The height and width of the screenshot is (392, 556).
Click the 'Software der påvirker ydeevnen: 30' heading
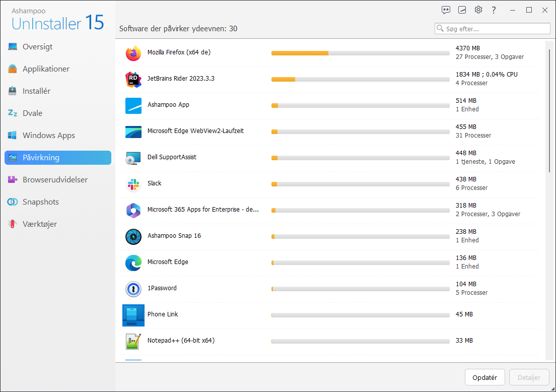[178, 29]
